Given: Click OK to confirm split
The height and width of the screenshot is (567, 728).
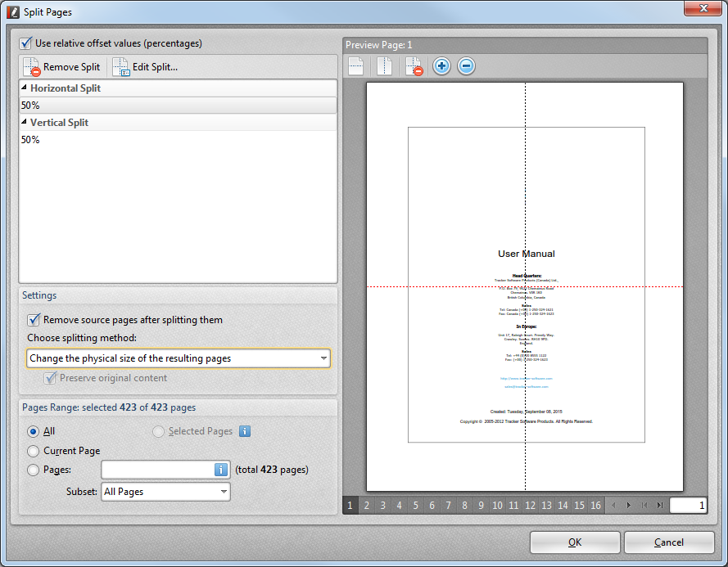Looking at the screenshot, I should click(574, 542).
